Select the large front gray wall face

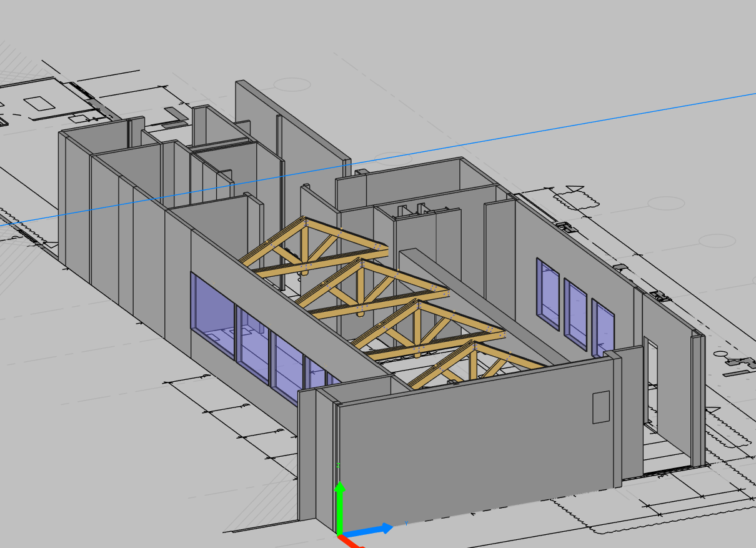pyautogui.click(x=475, y=450)
